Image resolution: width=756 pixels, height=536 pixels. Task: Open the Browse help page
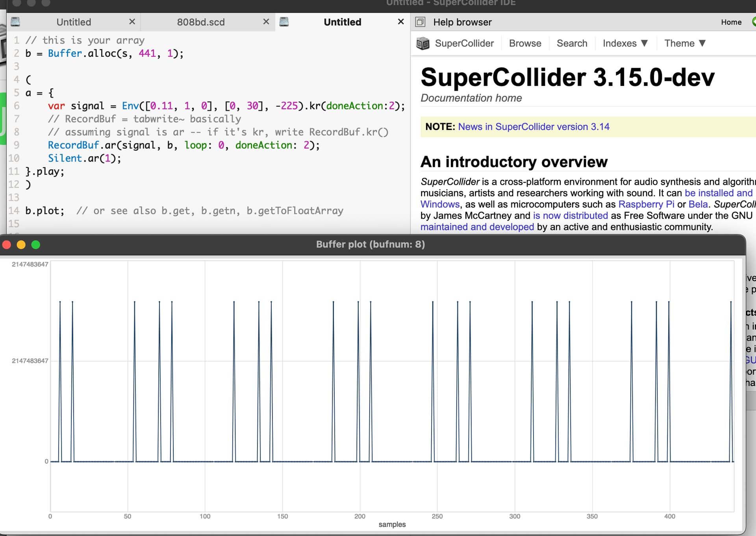(x=525, y=43)
